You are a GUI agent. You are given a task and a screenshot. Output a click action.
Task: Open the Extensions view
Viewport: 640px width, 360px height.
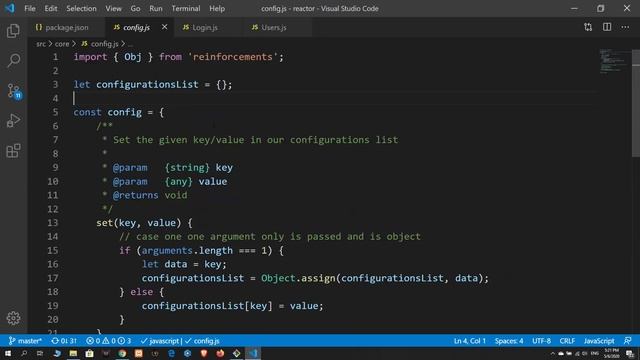(x=13, y=151)
